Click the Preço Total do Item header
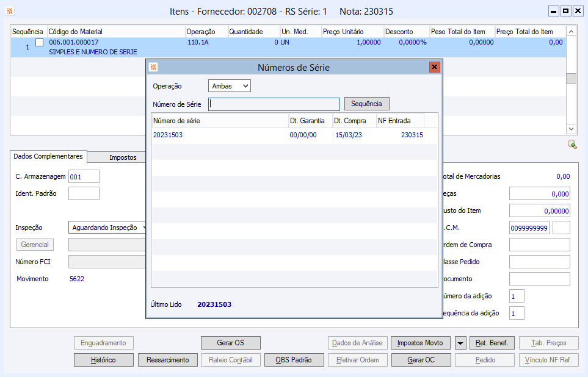The image size is (588, 377). (529, 32)
